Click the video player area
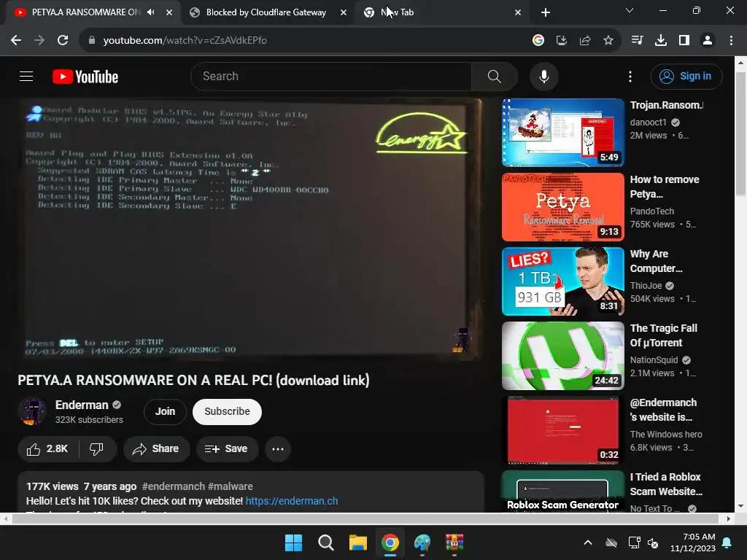The image size is (747, 560). pos(251,229)
